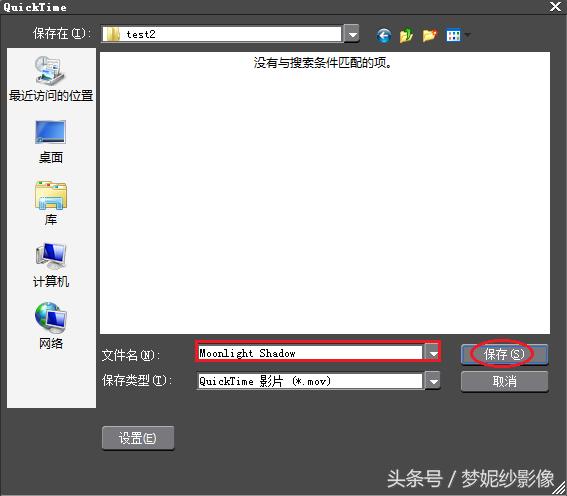
Task: Click the Cancel (取消) button
Action: pyautogui.click(x=504, y=381)
